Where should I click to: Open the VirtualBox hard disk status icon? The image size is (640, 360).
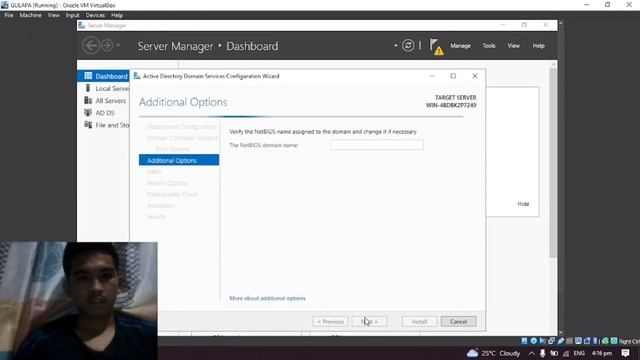click(524, 341)
